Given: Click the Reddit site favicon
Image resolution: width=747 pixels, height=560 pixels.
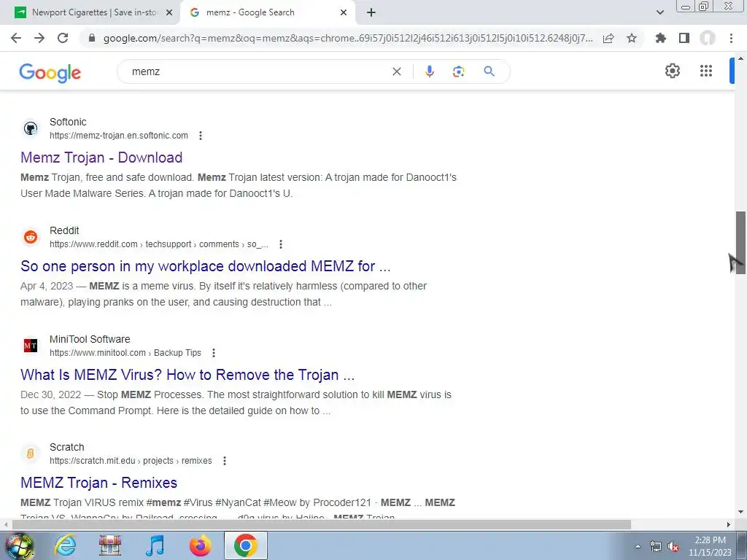Looking at the screenshot, I should (x=31, y=237).
